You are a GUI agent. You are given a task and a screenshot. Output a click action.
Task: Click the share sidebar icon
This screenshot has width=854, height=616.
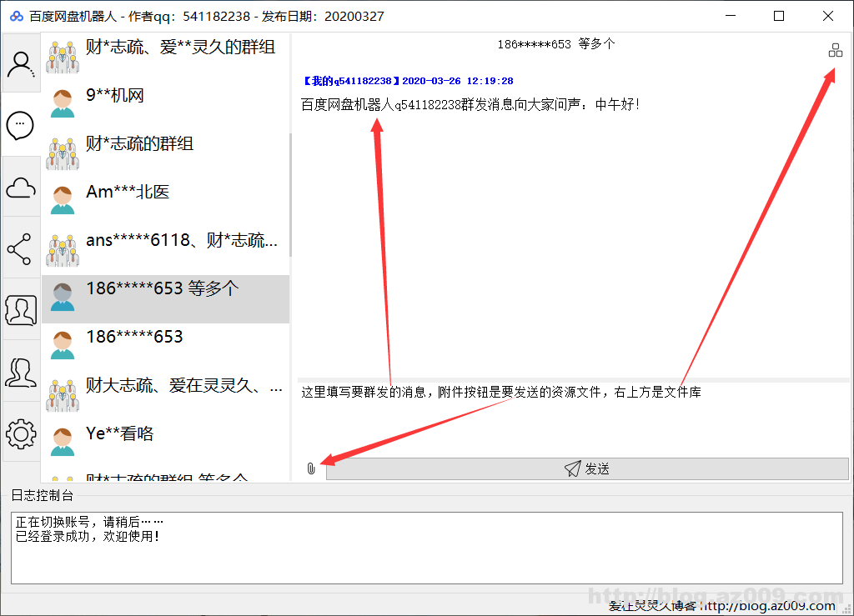(x=21, y=248)
